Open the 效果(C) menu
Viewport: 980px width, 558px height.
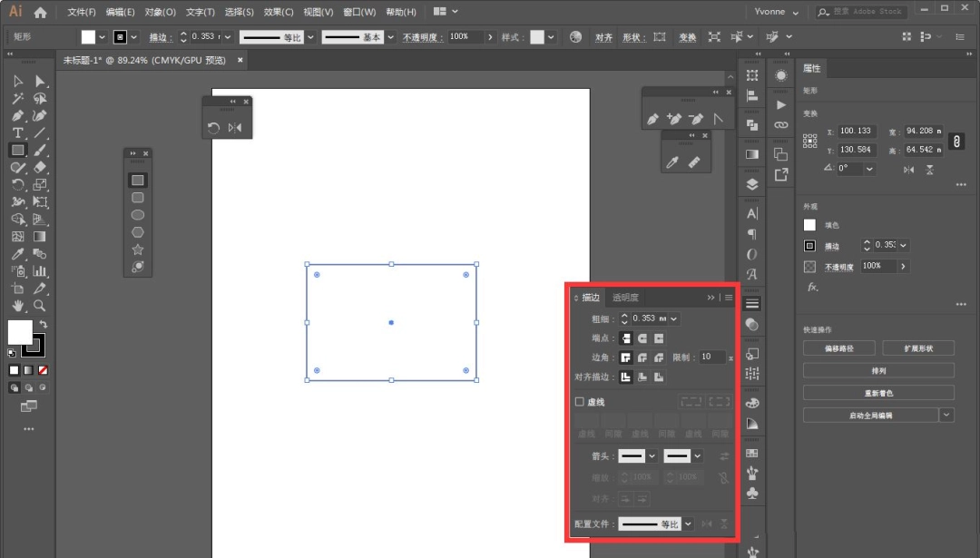[x=279, y=12]
